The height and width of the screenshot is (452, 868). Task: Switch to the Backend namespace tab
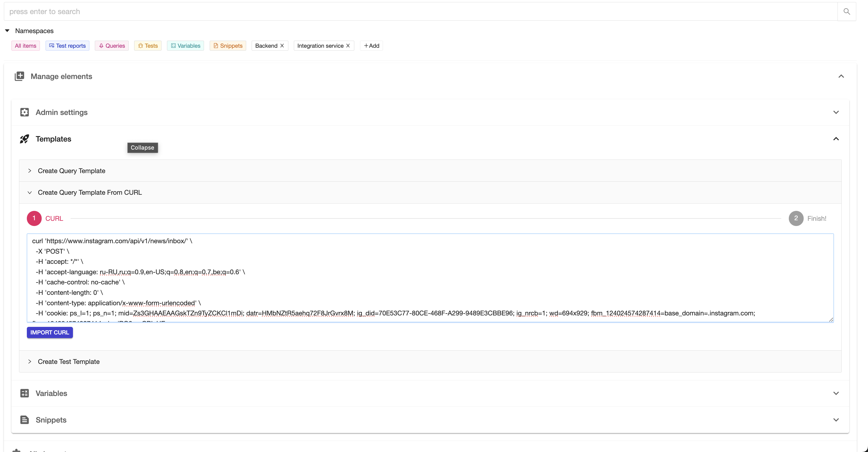pos(266,46)
